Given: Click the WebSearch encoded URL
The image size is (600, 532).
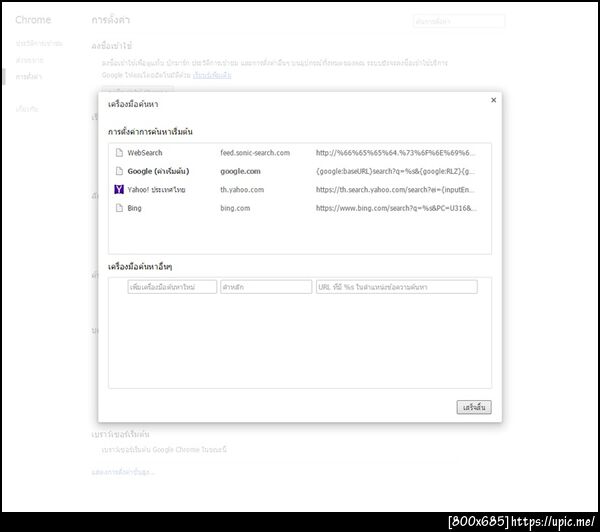Looking at the screenshot, I should click(396, 153).
